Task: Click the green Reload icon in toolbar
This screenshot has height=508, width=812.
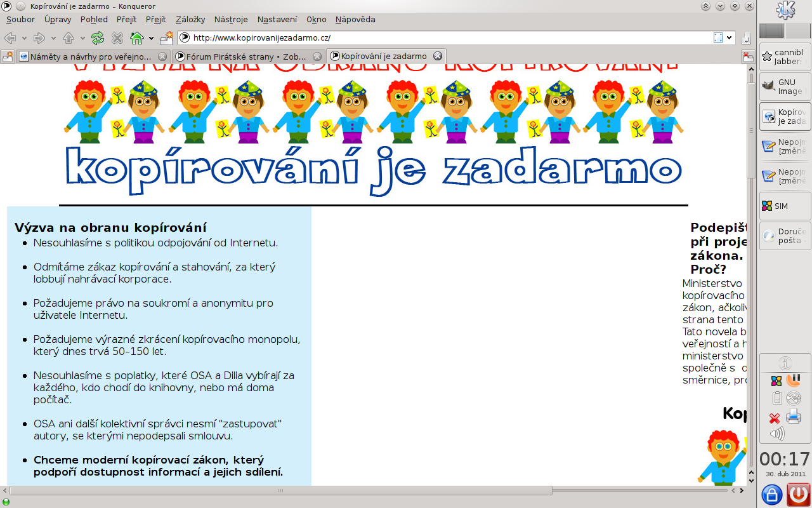Action: click(x=98, y=38)
